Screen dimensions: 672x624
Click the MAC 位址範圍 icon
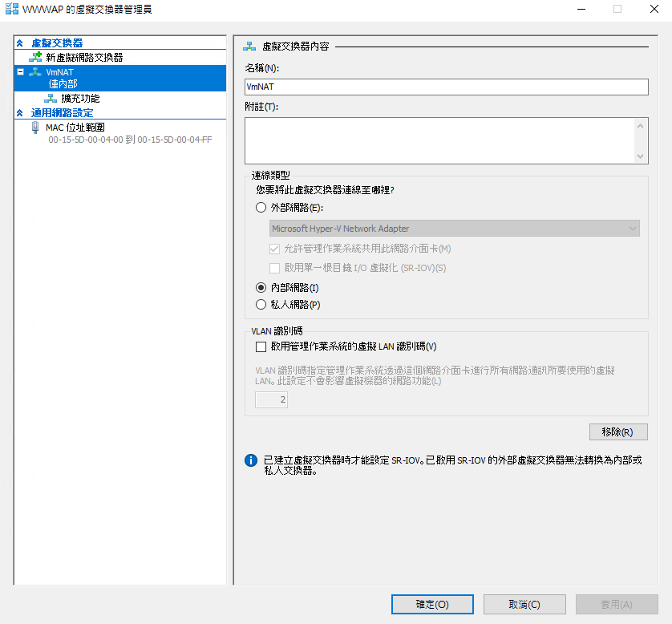coord(35,127)
